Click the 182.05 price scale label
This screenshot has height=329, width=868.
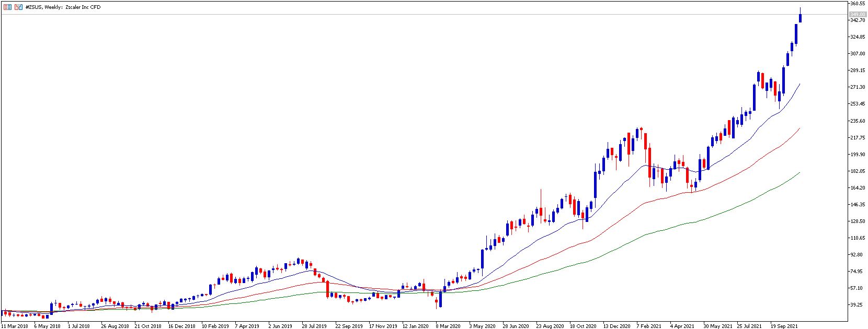(x=858, y=171)
